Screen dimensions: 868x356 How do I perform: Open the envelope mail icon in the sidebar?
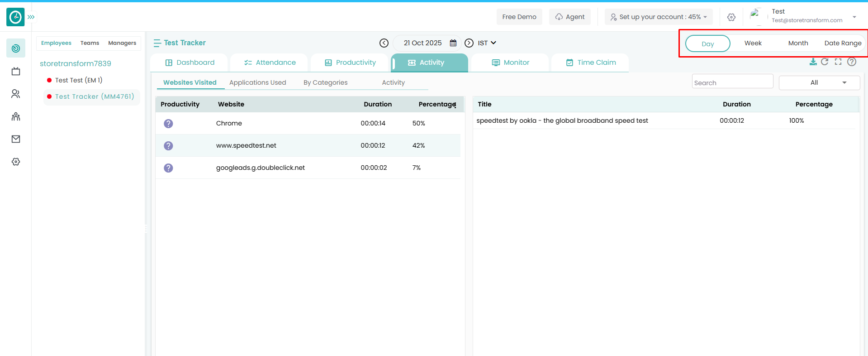pos(16,139)
